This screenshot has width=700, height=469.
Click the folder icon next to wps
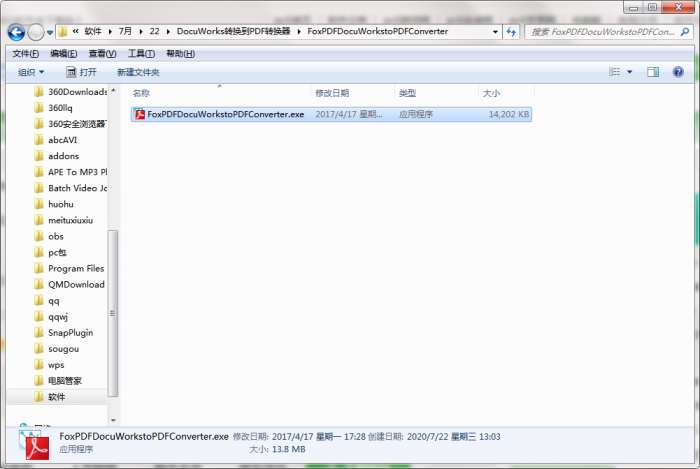pos(39,365)
